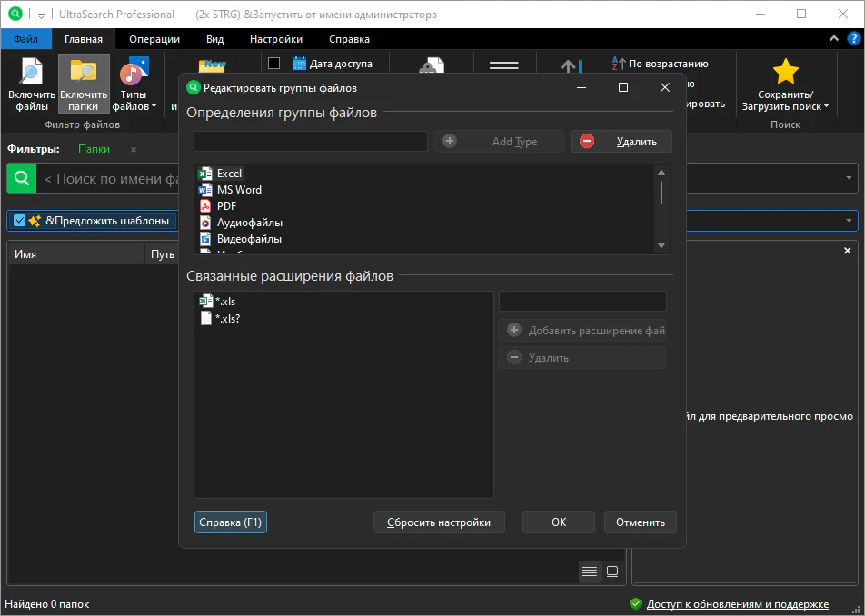Viewport: 865px width, 616px height.
Task: Enable the Дата доступа checkbox
Action: pyautogui.click(x=274, y=64)
